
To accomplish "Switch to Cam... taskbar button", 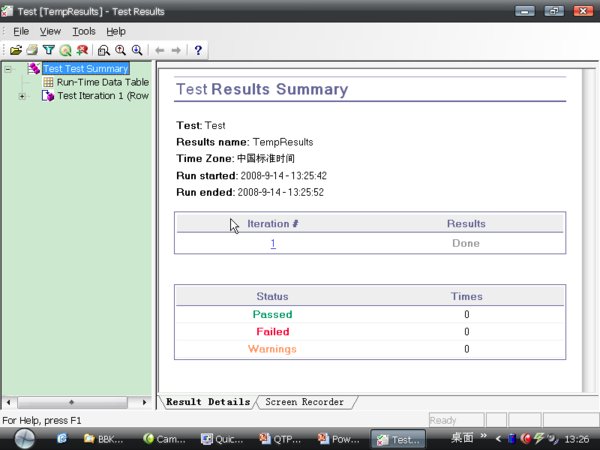I will [x=164, y=439].
